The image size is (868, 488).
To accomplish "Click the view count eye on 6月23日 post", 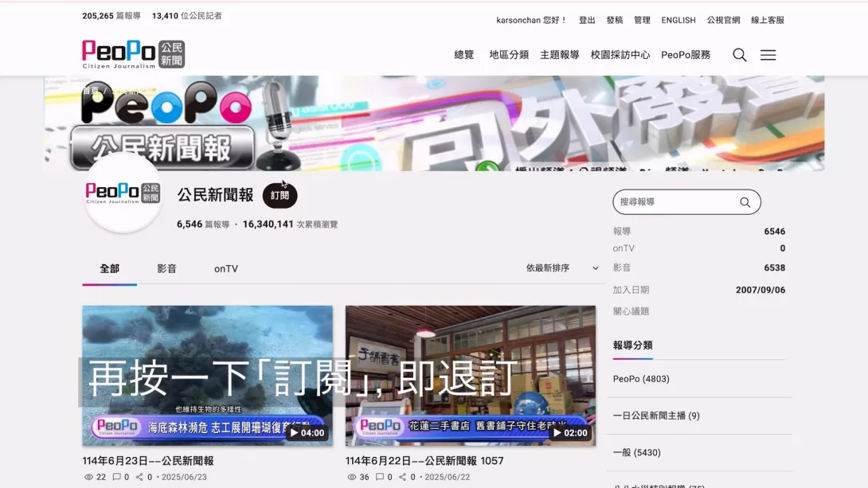I will (88, 477).
